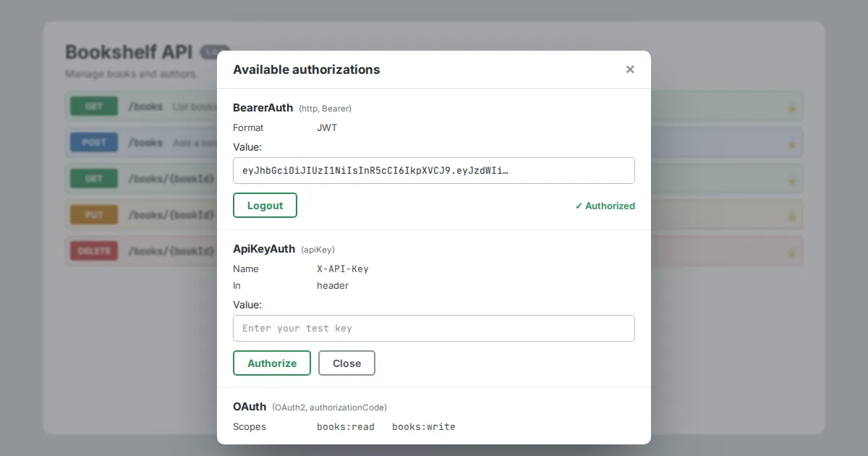Click the header value next to In
Screen dimensions: 868x456
333,285
